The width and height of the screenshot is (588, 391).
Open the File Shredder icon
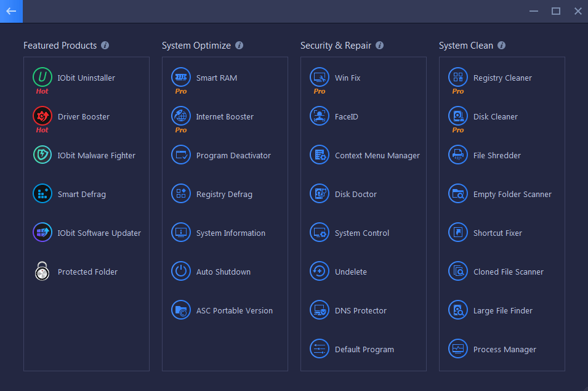coord(458,155)
